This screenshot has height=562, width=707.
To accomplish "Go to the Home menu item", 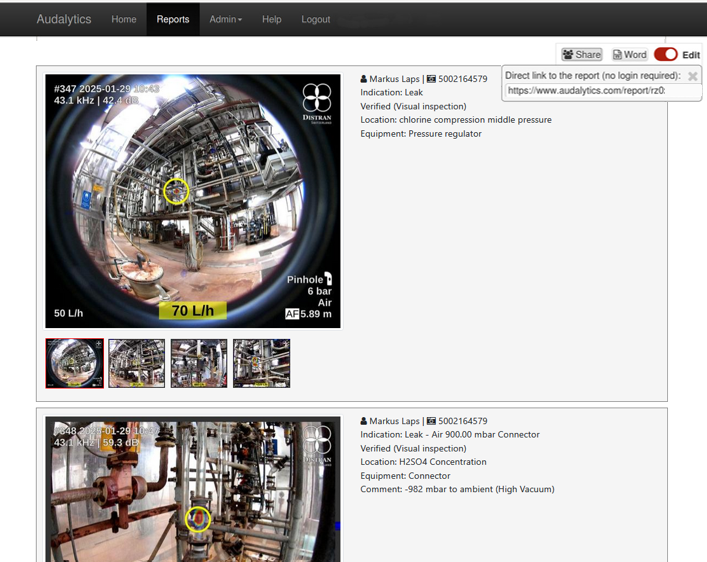I will [124, 19].
